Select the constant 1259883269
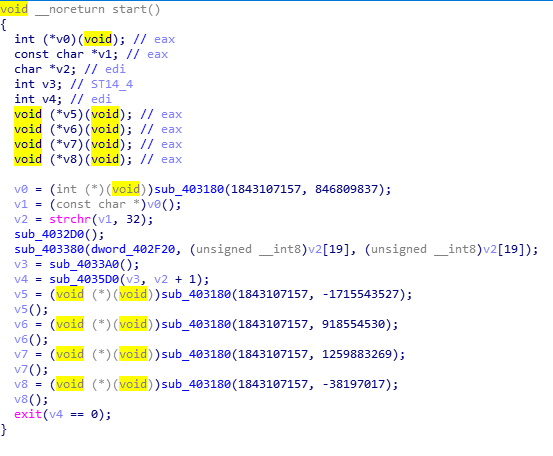 tap(357, 354)
